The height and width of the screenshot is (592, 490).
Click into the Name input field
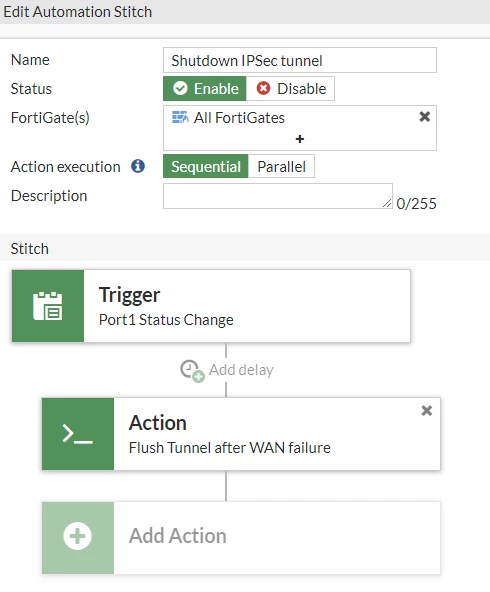tap(300, 60)
